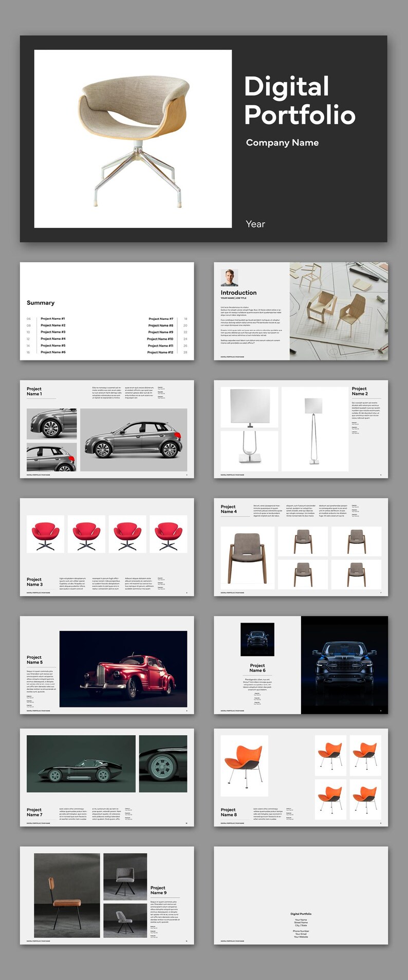
Task: Select "Project Name #11" in summary list
Action: tap(160, 346)
